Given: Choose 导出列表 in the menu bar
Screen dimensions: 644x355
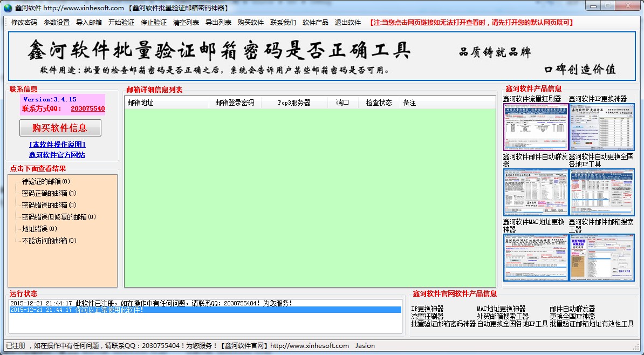Looking at the screenshot, I should 218,23.
